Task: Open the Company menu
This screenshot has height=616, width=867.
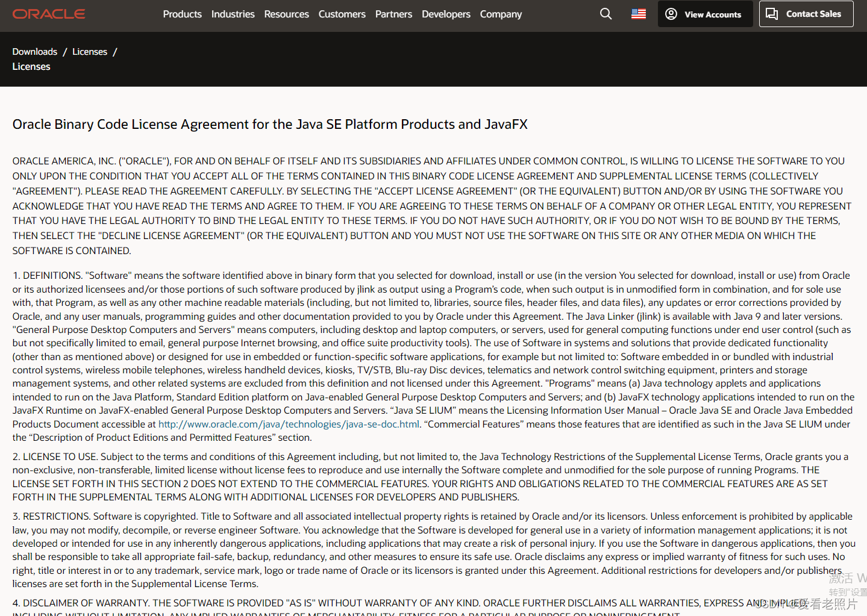Action: coord(501,14)
